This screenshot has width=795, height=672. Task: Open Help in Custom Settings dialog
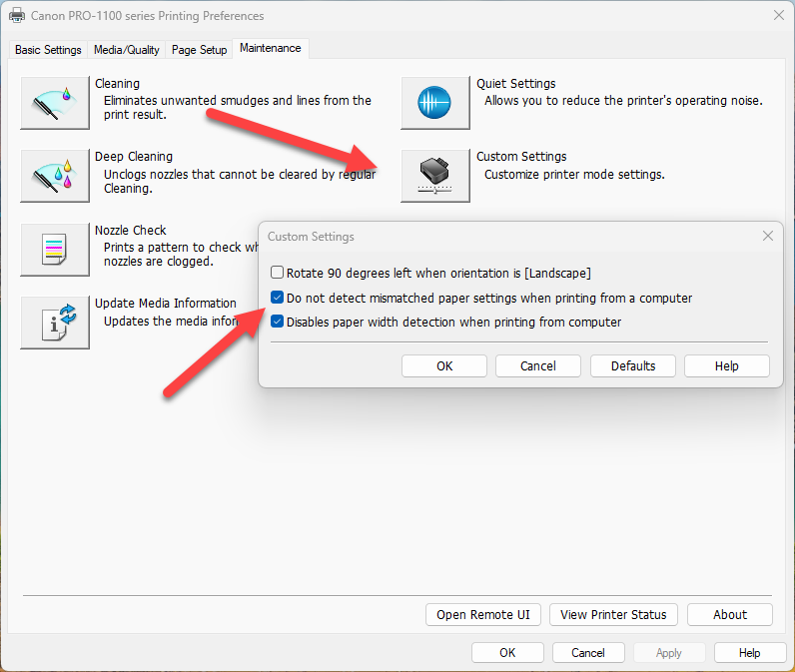point(726,366)
